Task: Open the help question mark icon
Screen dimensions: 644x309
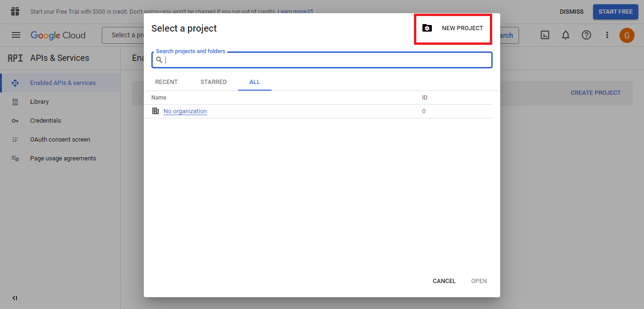Action: coord(586,35)
